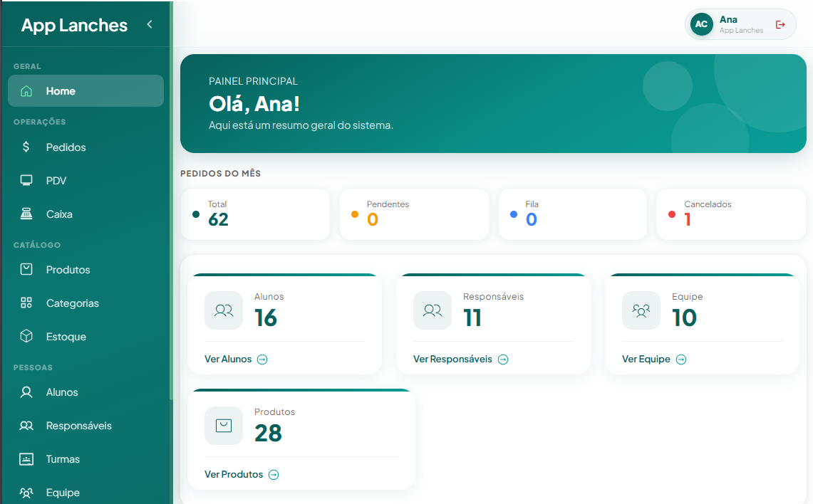Click arrow circle beside Ver Produtos
The height and width of the screenshot is (504, 813).
click(x=274, y=475)
